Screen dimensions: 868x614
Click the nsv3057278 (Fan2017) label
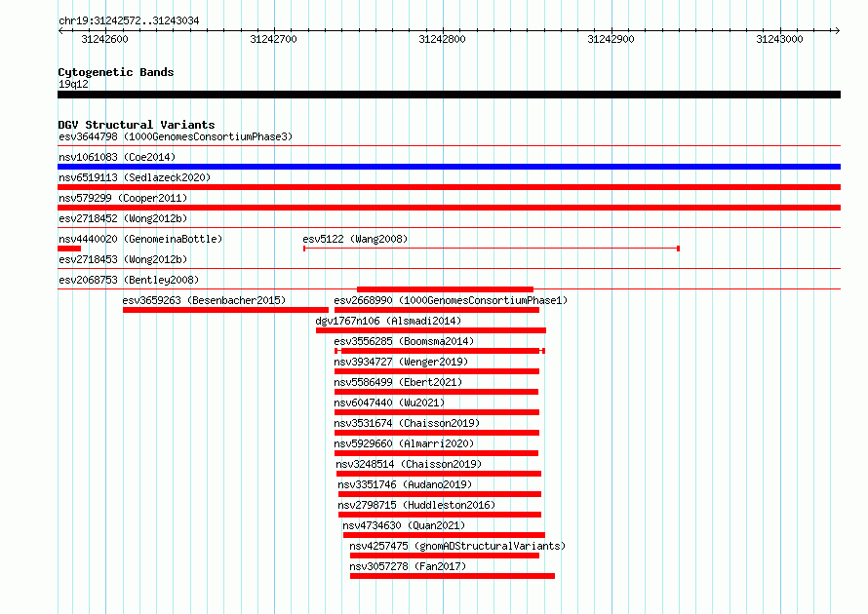pos(408,566)
